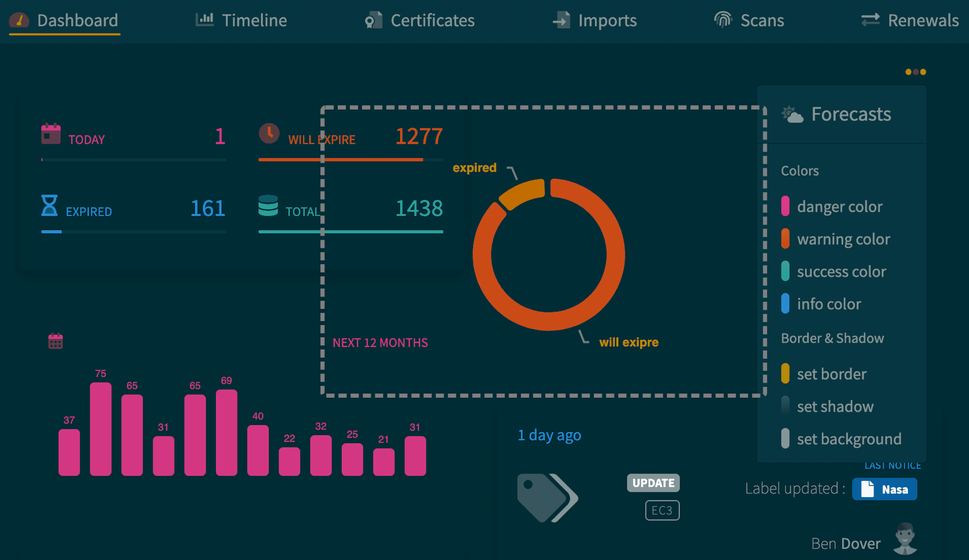Select the info color swatch
This screenshot has width=969, height=560.
tap(785, 304)
